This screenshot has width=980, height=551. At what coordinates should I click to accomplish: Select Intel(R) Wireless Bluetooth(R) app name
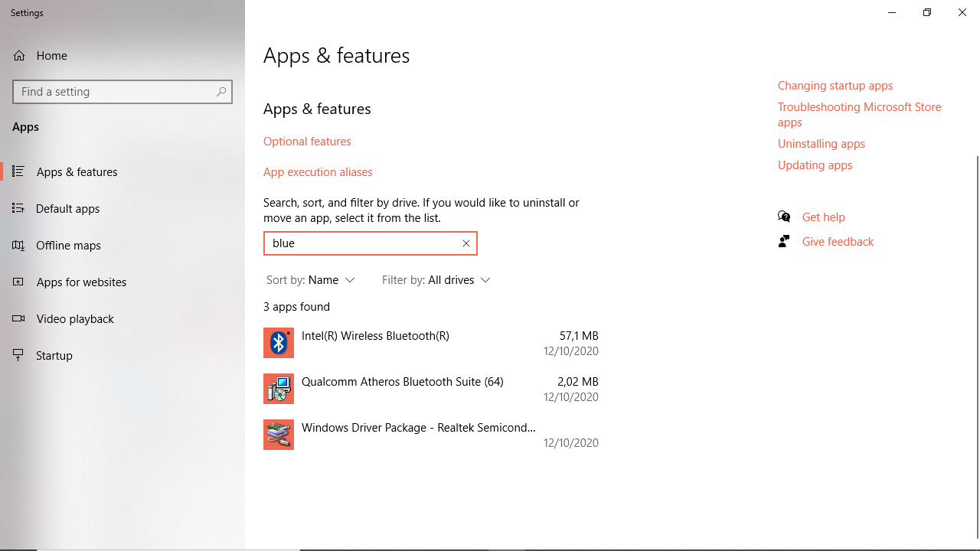pos(375,335)
